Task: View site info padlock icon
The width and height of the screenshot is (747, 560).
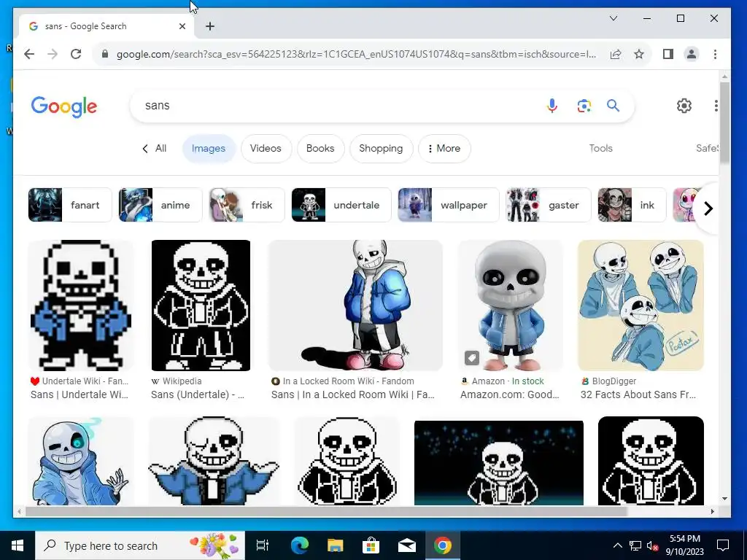Action: [105, 54]
